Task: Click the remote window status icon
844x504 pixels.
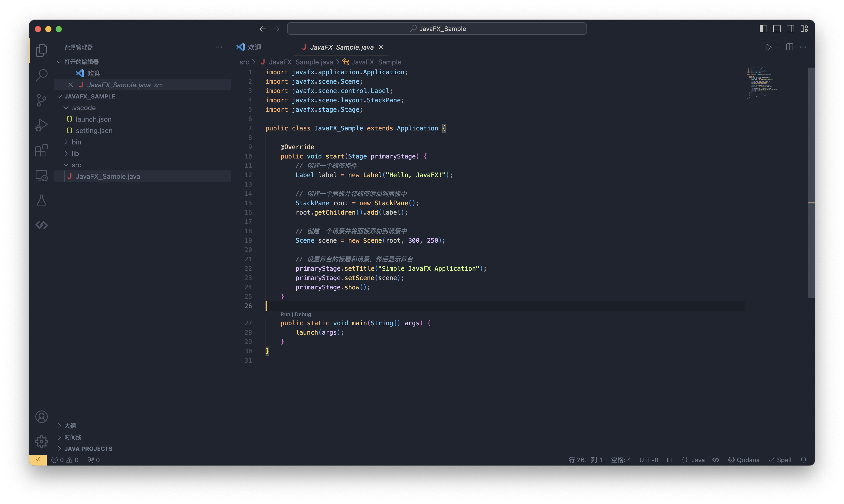Action: tap(38, 460)
